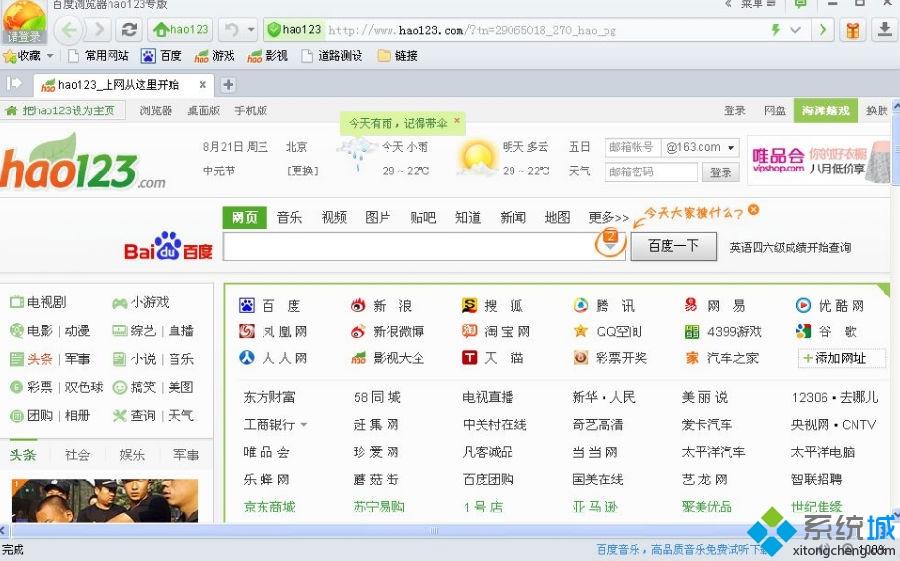Select the 社会 news tab
The height and width of the screenshot is (561, 900).
pos(77,455)
